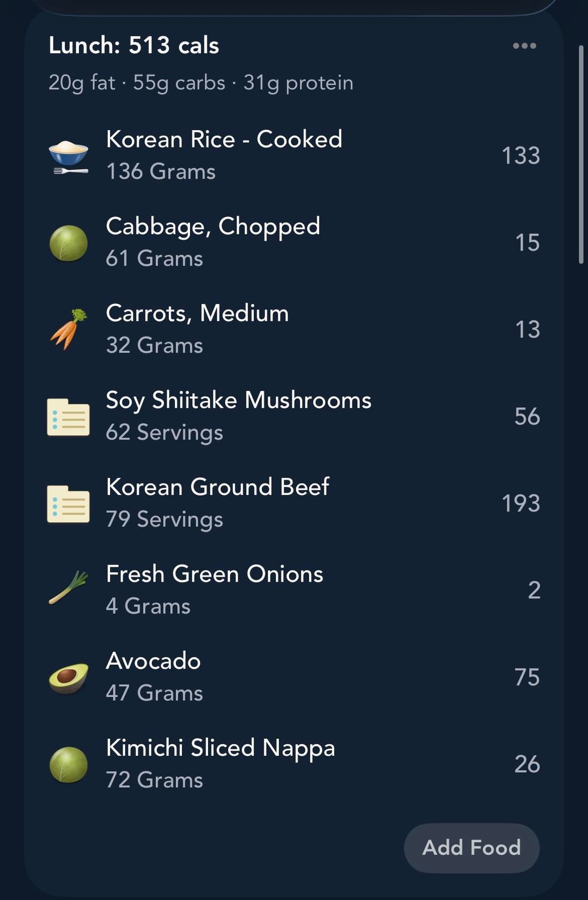Open the Carrots, Medium entry
Viewport: 588px width, 900px height.
tap(197, 314)
